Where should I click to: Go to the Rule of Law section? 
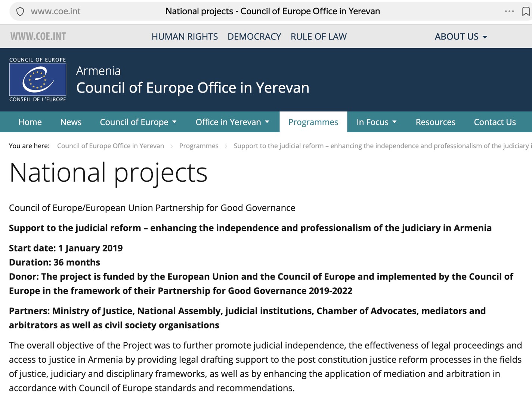pos(319,37)
